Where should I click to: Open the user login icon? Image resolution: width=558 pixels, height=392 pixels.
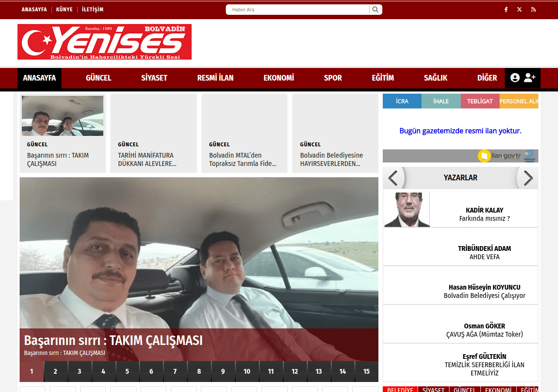515,78
